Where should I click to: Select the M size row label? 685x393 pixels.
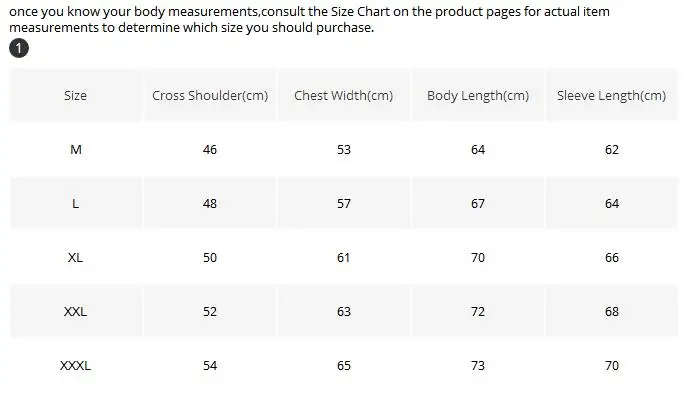point(76,150)
